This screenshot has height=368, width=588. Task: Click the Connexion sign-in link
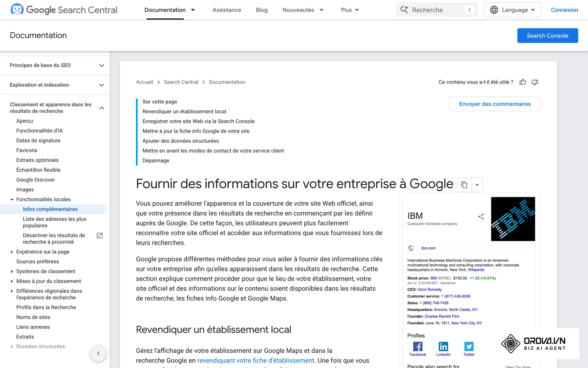tap(564, 10)
